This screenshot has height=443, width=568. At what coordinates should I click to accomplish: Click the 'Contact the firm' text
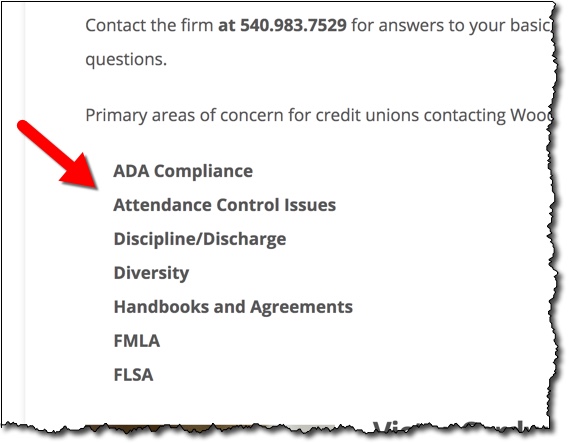(149, 25)
